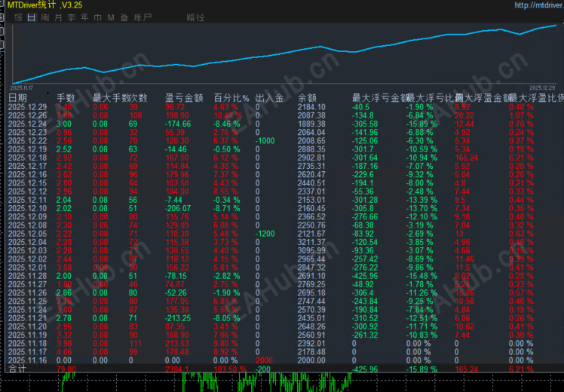Switch to the 账户 account tab
564x392 pixels.
click(143, 17)
